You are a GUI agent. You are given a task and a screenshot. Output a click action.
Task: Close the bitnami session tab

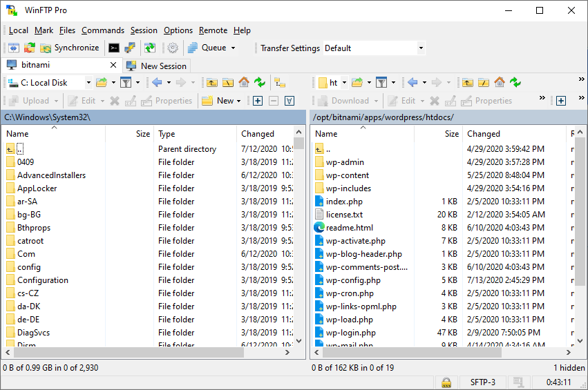(x=113, y=65)
